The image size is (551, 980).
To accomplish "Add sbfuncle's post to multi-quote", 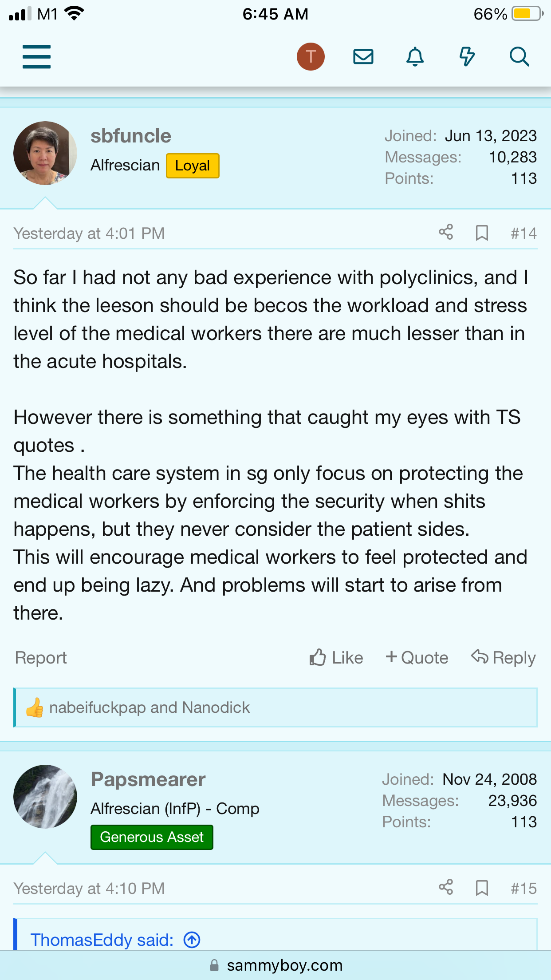I will (x=417, y=657).
